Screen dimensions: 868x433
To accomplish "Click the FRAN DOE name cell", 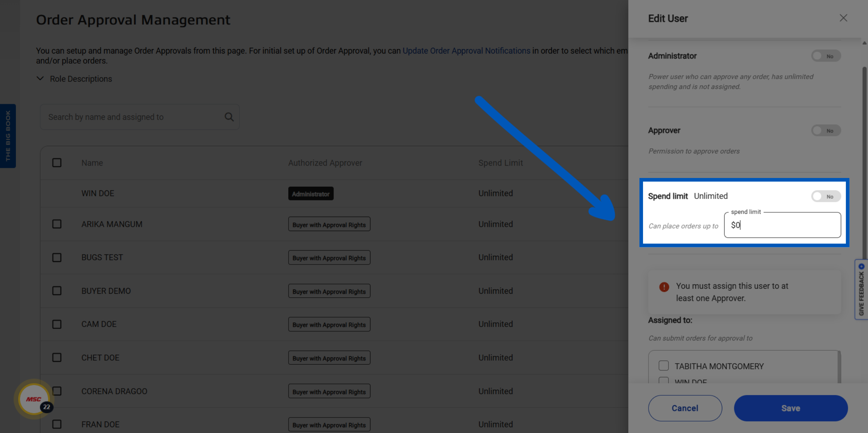I will coord(100,424).
